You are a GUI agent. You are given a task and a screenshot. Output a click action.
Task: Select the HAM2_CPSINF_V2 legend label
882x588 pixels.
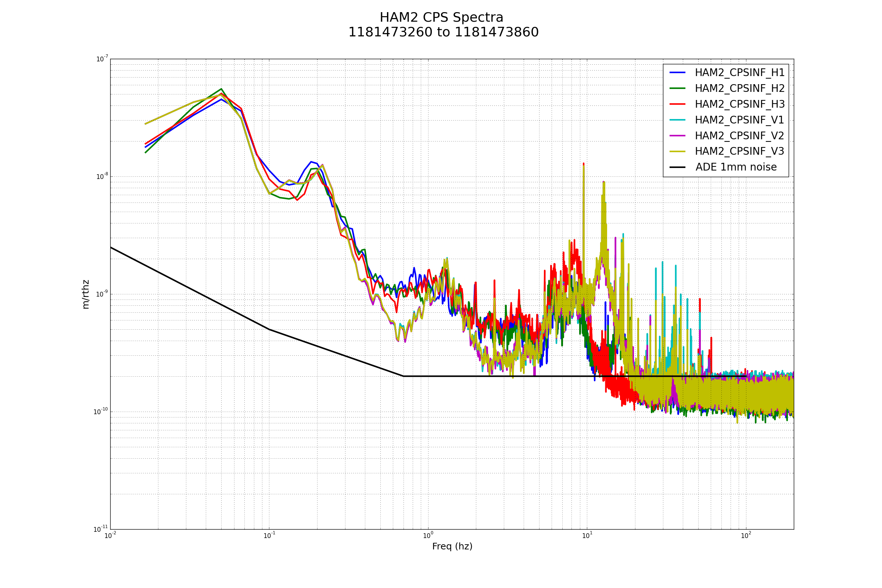click(x=739, y=136)
